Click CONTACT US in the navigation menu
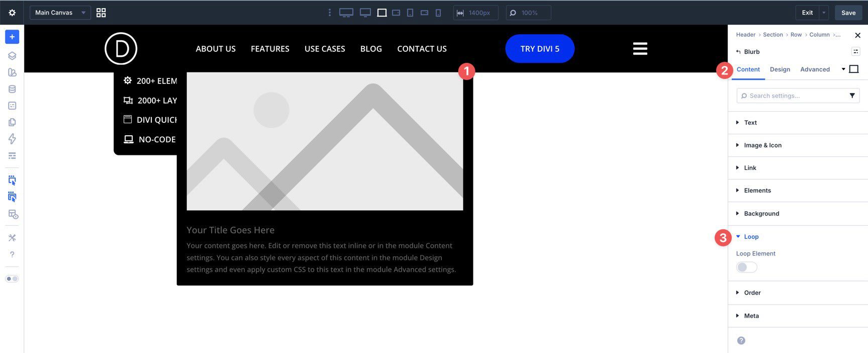Viewport: 868px width, 353px height. point(422,49)
